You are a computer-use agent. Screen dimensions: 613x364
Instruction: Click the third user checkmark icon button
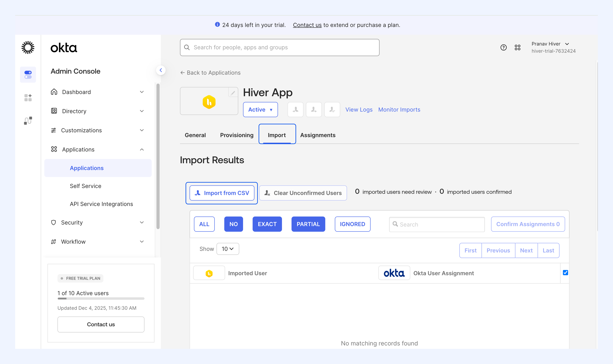click(332, 110)
